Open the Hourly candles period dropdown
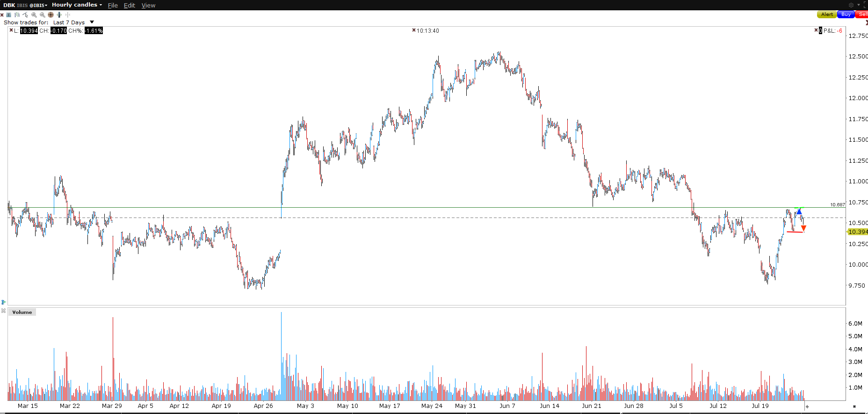The image size is (868, 414). click(77, 5)
